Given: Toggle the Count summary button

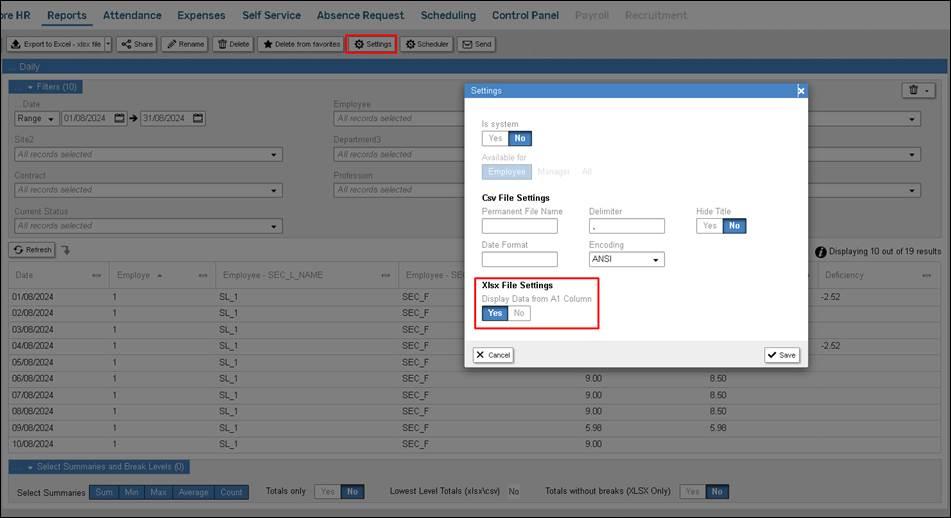Looking at the screenshot, I should 231,492.
